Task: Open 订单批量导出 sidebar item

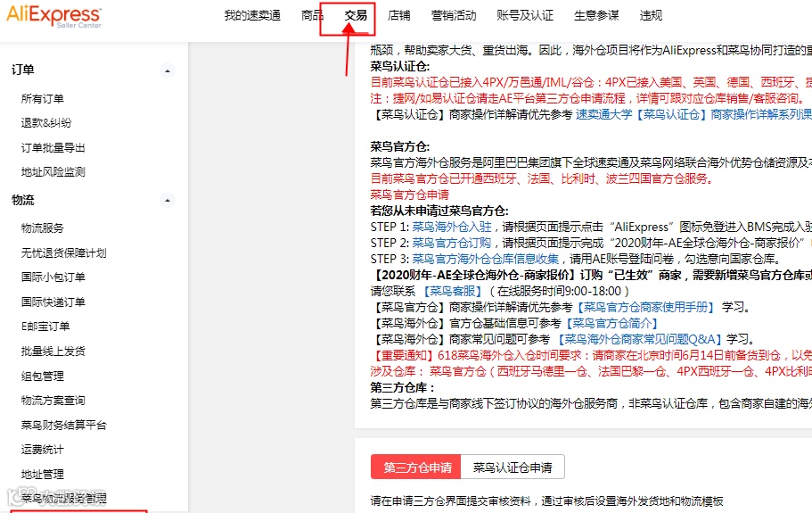Action: tap(53, 148)
